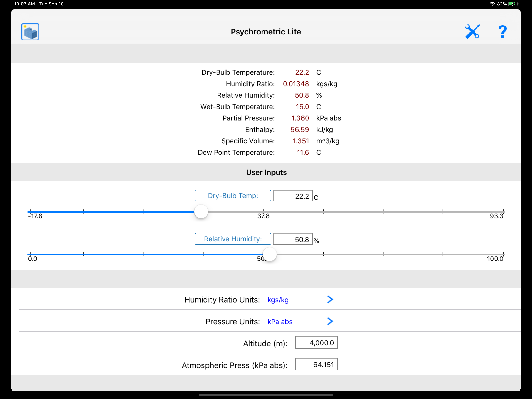Image resolution: width=532 pixels, height=399 pixels.
Task: Edit the relative humidity percentage field
Action: tap(293, 239)
